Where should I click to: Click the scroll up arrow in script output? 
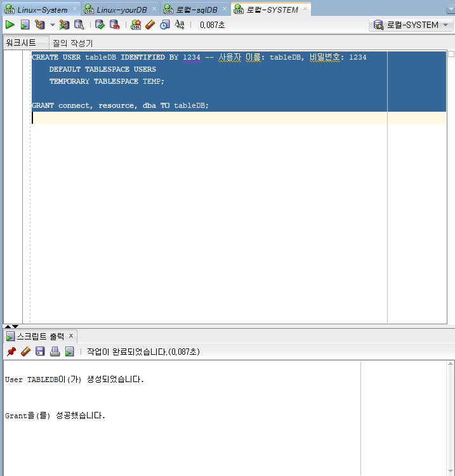point(451,364)
